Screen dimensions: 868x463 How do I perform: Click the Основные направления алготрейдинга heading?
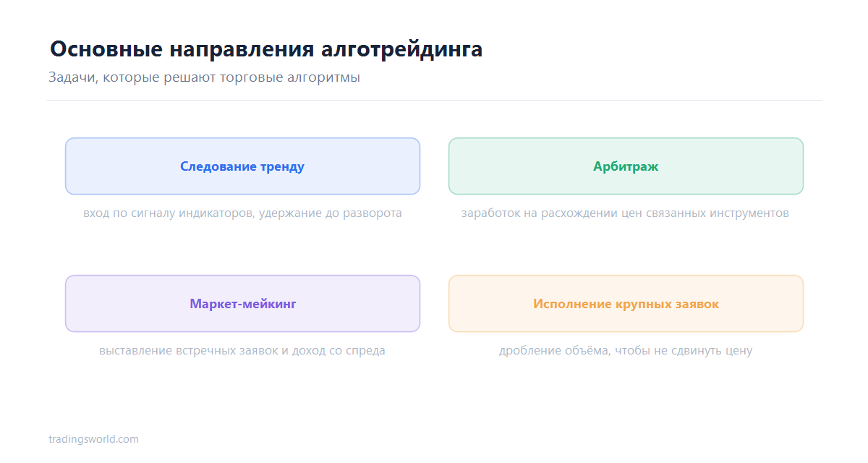tap(266, 50)
